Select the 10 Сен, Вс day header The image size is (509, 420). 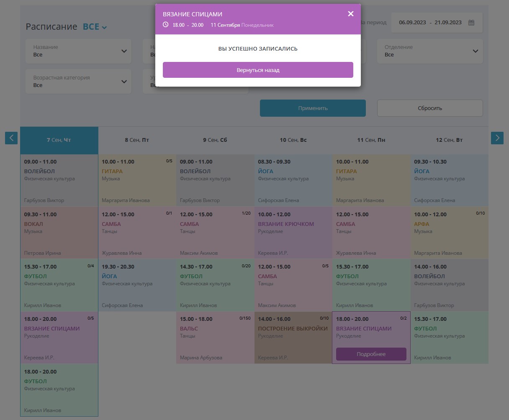click(x=293, y=140)
